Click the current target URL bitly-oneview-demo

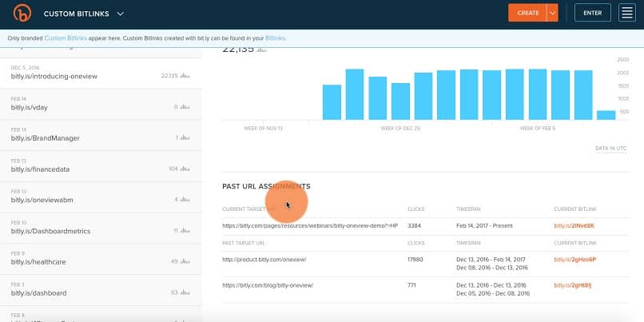pos(310,226)
